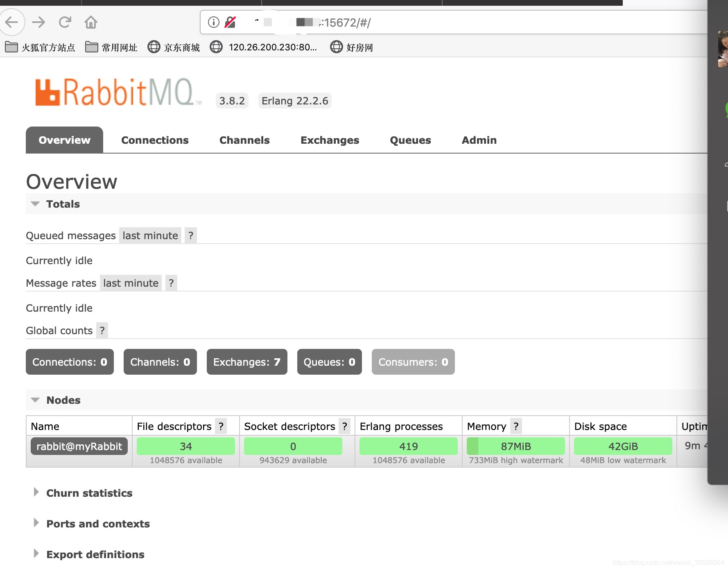Open the browser home page icon
The height and width of the screenshot is (570, 728).
pyautogui.click(x=91, y=22)
